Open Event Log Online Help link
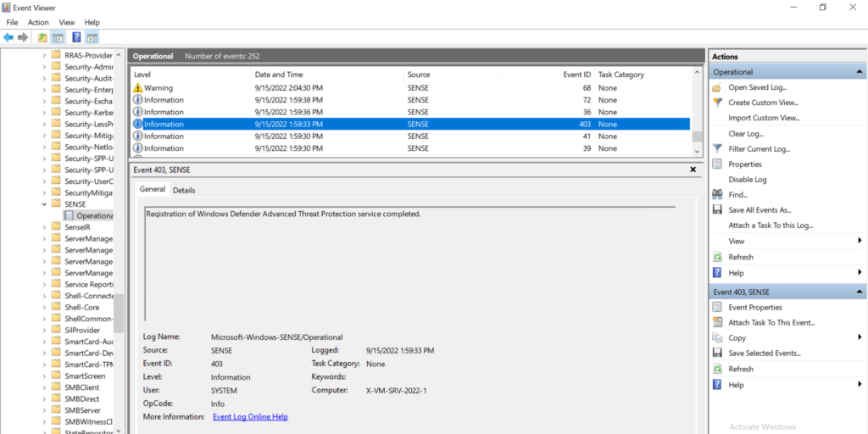Image resolution: width=868 pixels, height=434 pixels. point(250,417)
